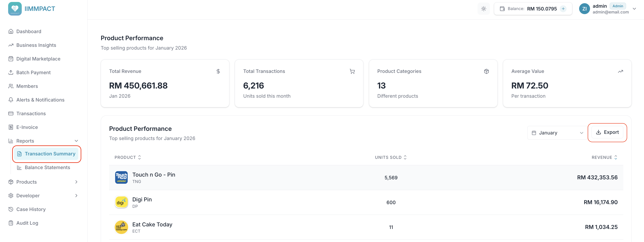Open the Digital Marketplace section
The height and width of the screenshot is (242, 644).
38,59
